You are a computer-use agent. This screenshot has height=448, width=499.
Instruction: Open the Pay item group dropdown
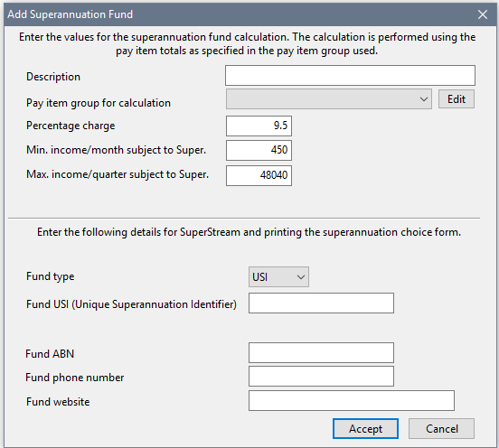click(x=329, y=99)
